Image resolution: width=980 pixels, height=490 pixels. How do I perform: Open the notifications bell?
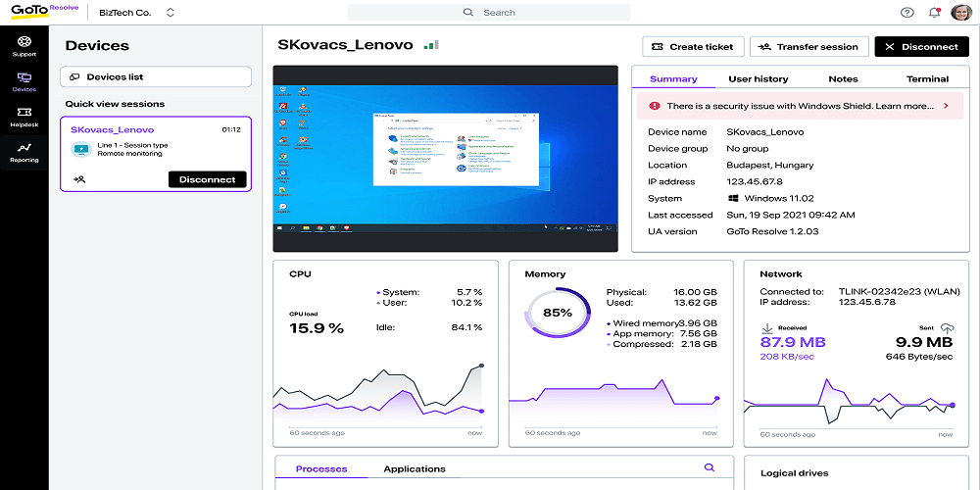[934, 13]
